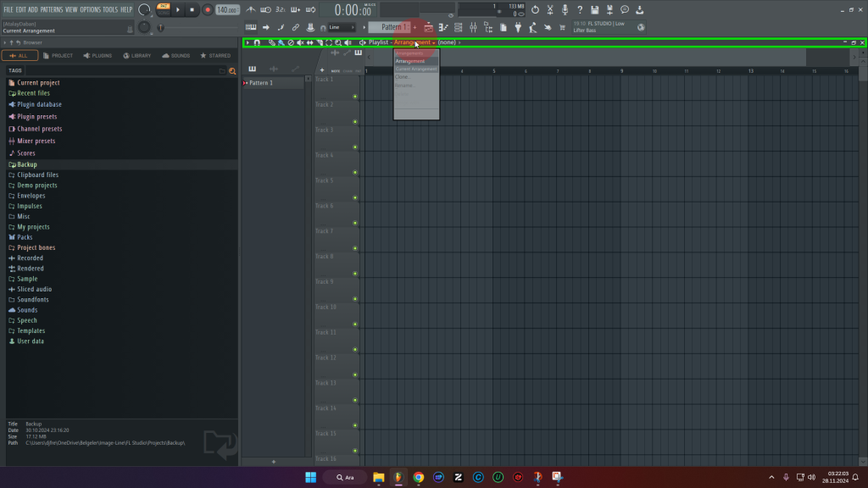Toggle Track 5 mute LED

[355, 197]
